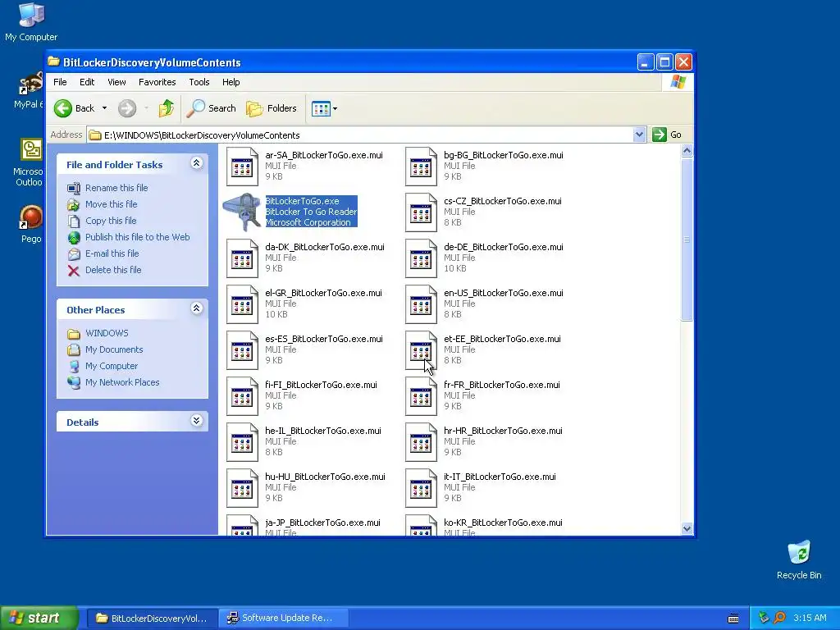The height and width of the screenshot is (630, 840).
Task: Select the en-US_BitLockerToGo.exe.mui file icon
Action: click(421, 304)
